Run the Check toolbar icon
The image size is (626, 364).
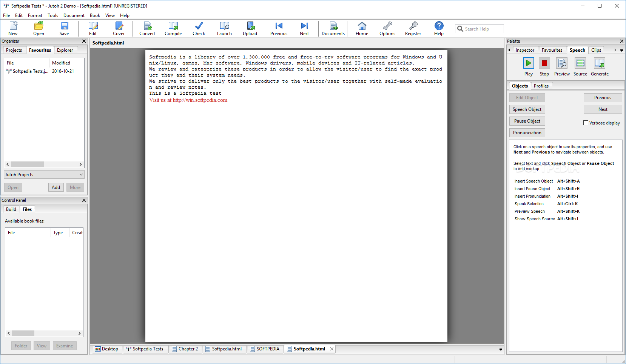199,29
